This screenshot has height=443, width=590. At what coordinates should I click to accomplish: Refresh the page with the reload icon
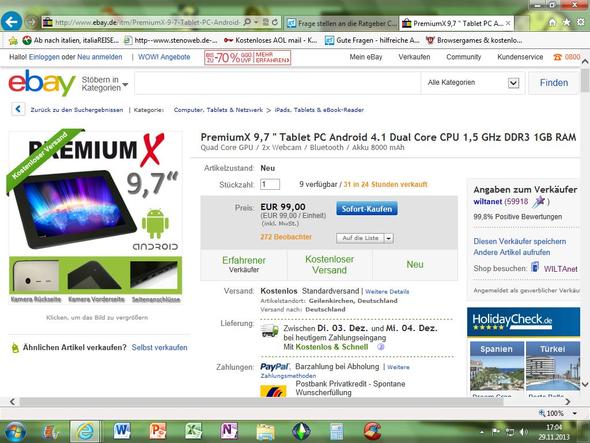pos(275,22)
